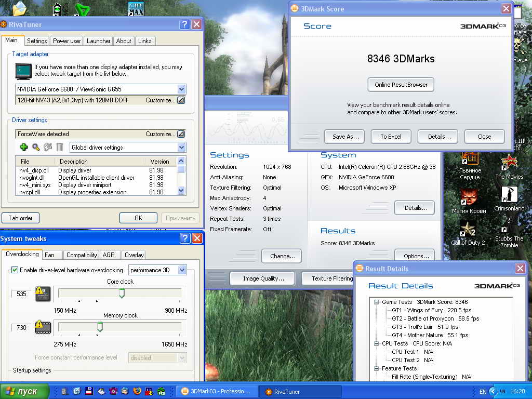Click the monitor icon under Target adapter
The image size is (532, 399).
[x=23, y=71]
